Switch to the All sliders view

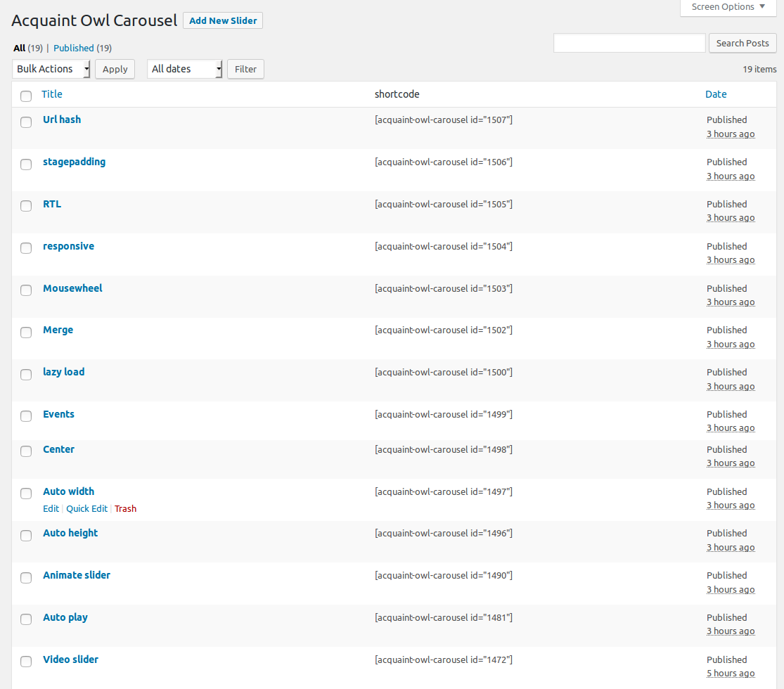coord(19,49)
